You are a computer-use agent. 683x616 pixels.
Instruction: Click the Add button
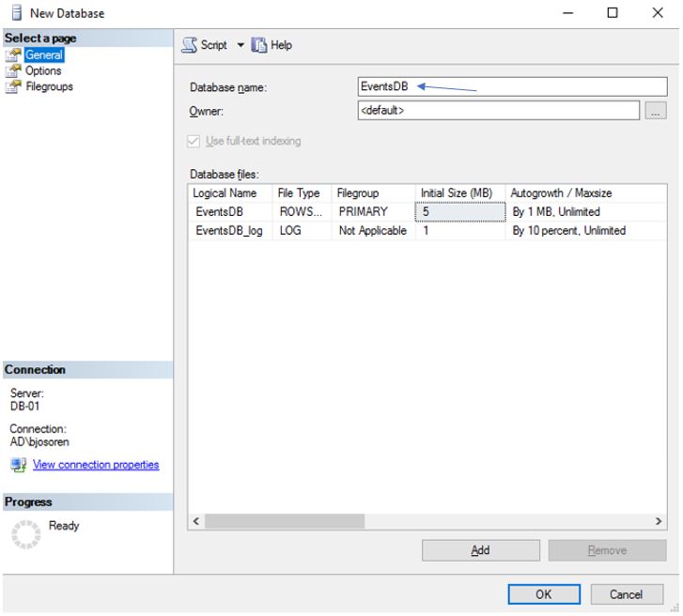480,550
